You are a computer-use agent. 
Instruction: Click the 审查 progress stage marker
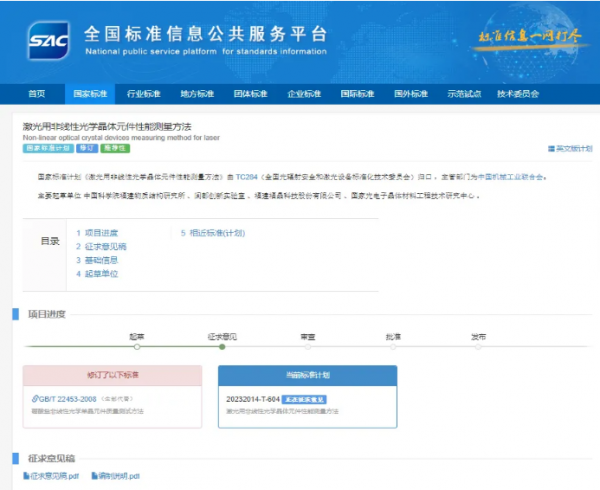pyautogui.click(x=308, y=347)
